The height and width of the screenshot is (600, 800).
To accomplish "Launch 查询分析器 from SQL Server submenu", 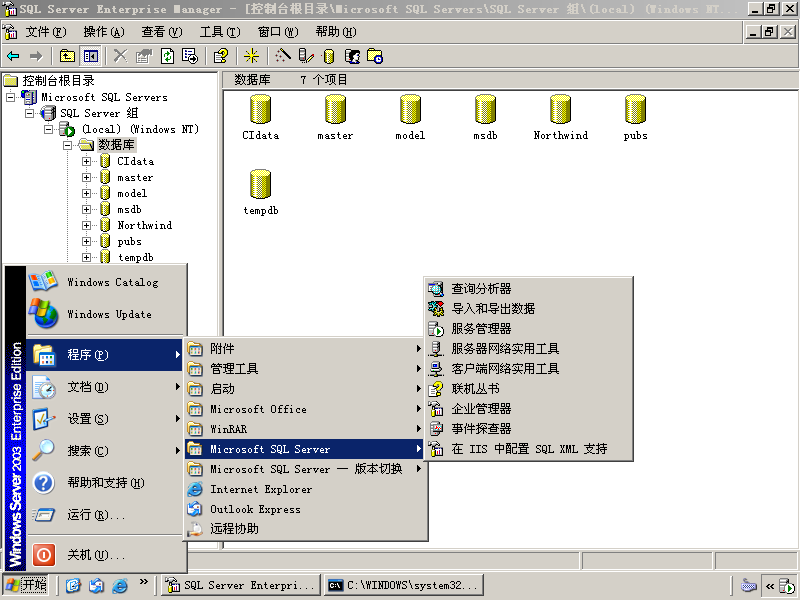I will 529,289.
